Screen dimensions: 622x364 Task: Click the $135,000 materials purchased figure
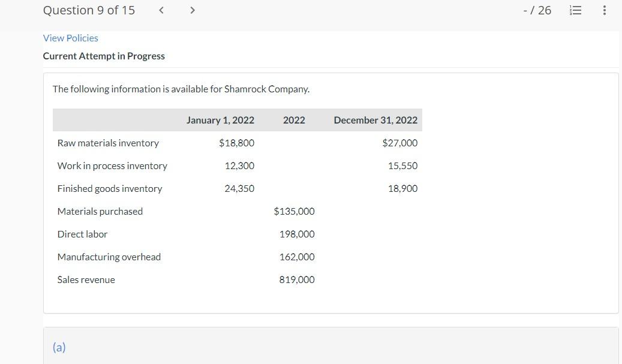click(295, 211)
